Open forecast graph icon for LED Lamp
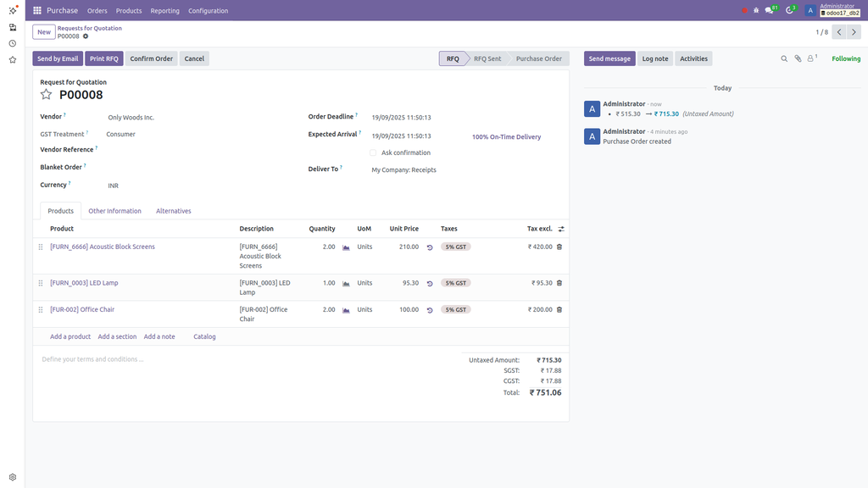The height and width of the screenshot is (488, 868). (345, 283)
